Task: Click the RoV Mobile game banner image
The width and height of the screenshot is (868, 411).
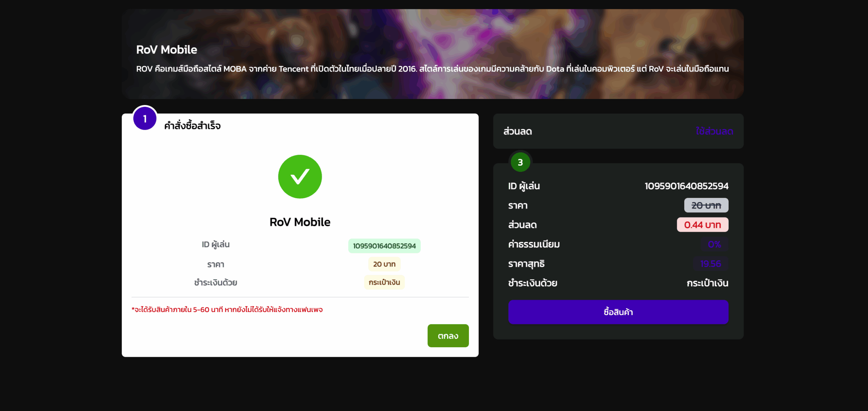Action: point(433,54)
